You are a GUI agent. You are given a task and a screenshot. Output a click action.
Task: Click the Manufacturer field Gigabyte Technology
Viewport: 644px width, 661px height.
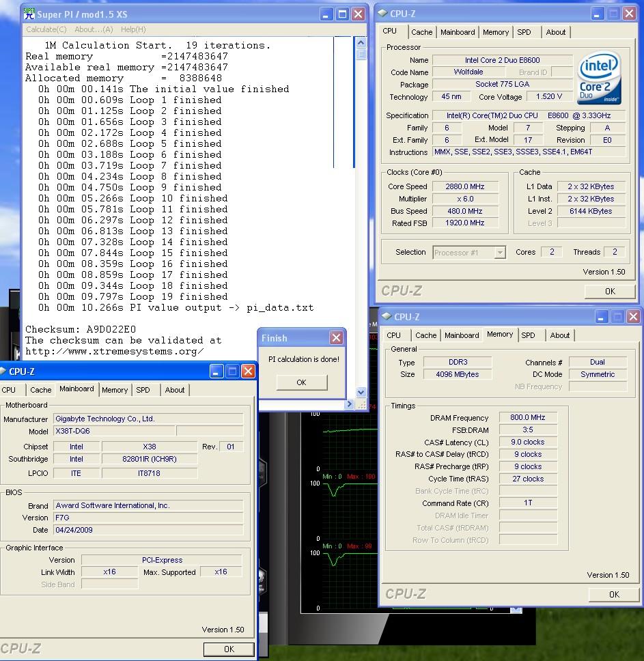[x=148, y=419]
